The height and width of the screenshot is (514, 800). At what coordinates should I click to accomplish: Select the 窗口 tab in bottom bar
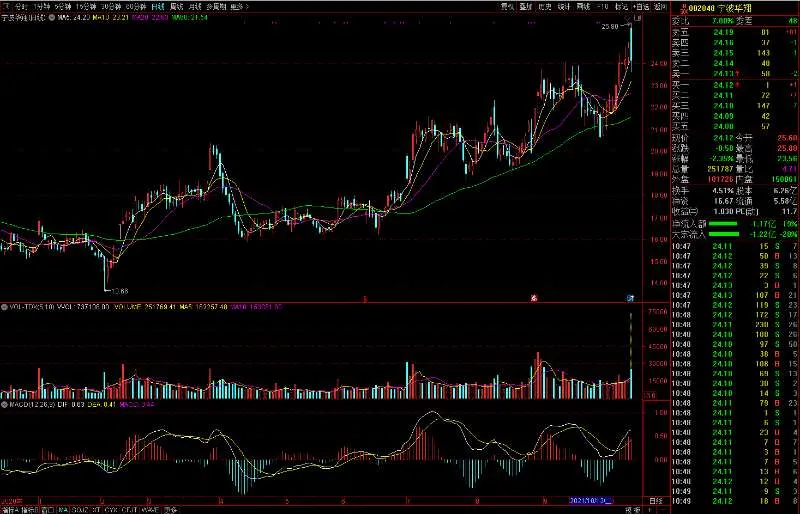click(x=48, y=510)
